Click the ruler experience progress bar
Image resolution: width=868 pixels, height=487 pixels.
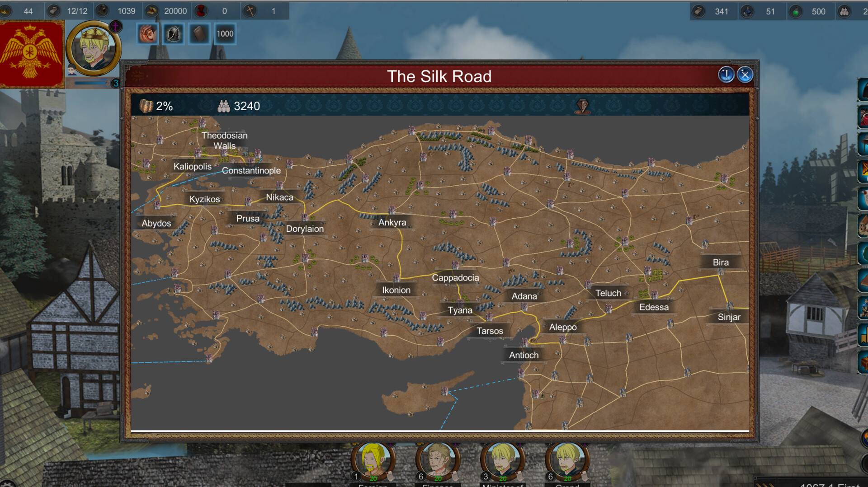point(90,83)
